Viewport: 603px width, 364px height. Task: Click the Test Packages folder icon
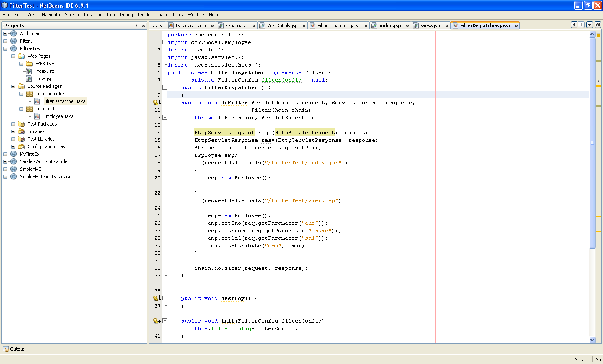click(21, 124)
